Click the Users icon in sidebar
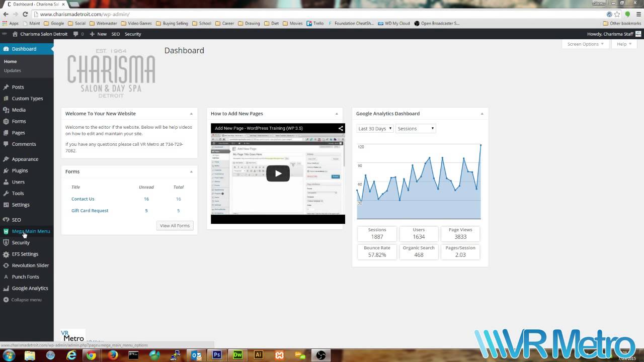This screenshot has height=362, width=644. pos(6,182)
